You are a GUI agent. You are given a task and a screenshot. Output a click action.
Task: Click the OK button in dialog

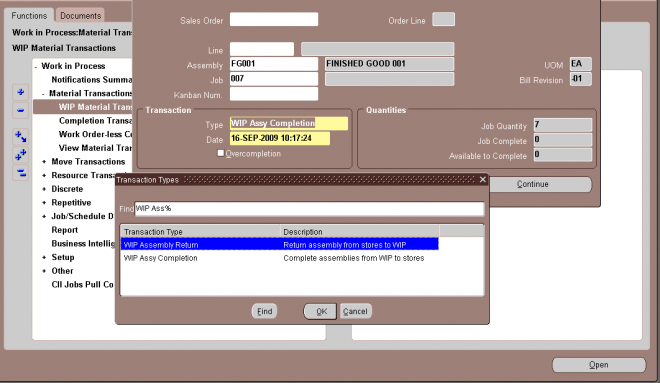pyautogui.click(x=320, y=311)
